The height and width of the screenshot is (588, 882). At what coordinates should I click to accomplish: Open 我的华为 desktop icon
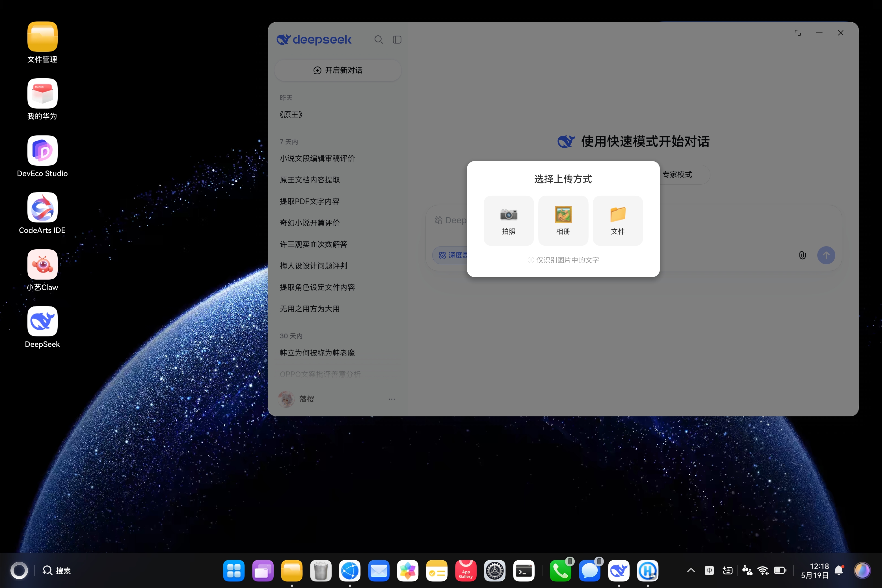(42, 100)
